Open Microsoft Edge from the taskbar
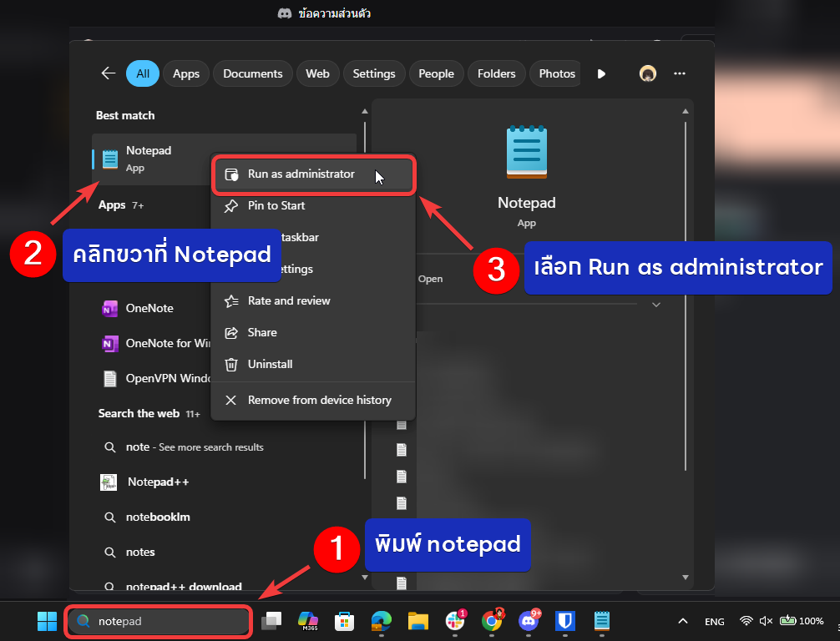This screenshot has width=840, height=641. click(x=382, y=621)
